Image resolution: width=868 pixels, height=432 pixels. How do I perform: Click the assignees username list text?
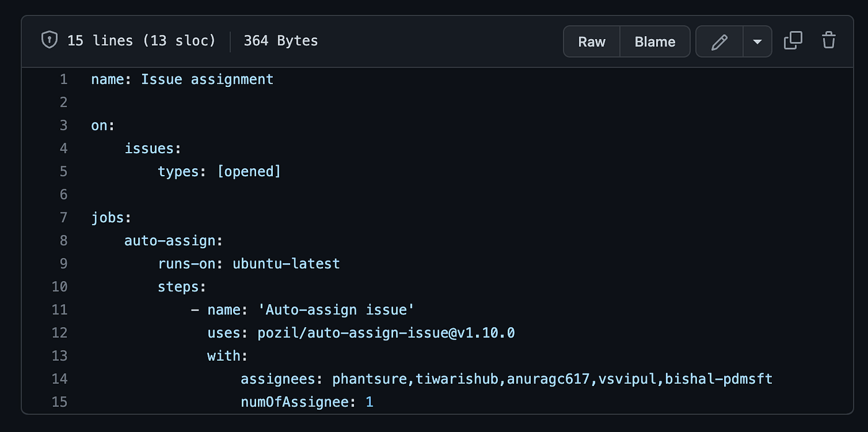pyautogui.click(x=552, y=379)
